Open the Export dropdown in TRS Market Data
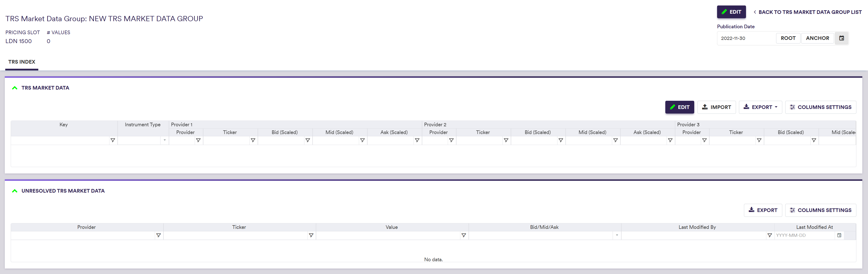 (760, 107)
